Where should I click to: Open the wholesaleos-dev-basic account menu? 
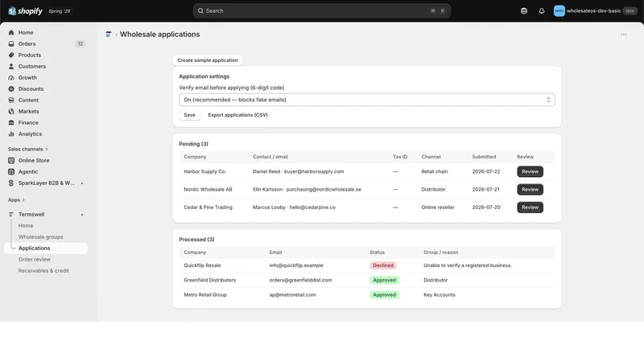[595, 11]
